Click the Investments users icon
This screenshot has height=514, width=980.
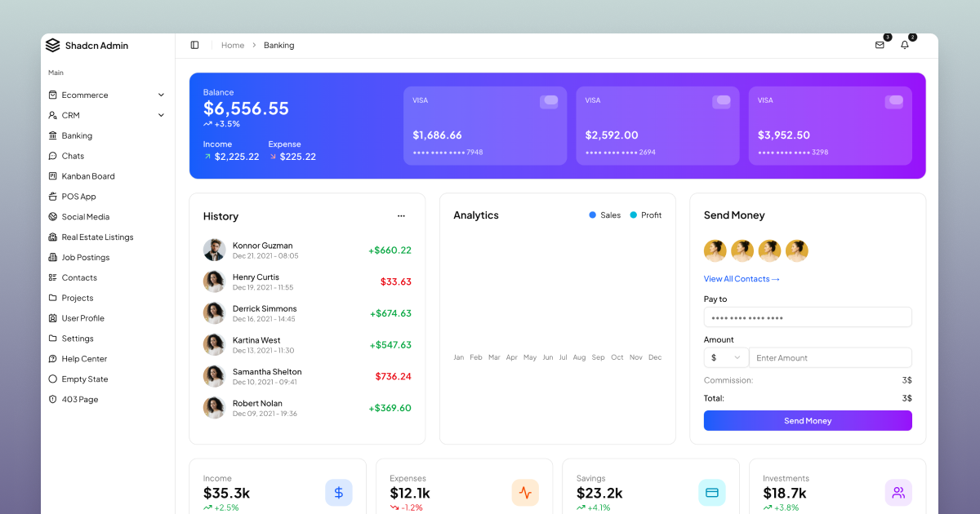(x=898, y=493)
